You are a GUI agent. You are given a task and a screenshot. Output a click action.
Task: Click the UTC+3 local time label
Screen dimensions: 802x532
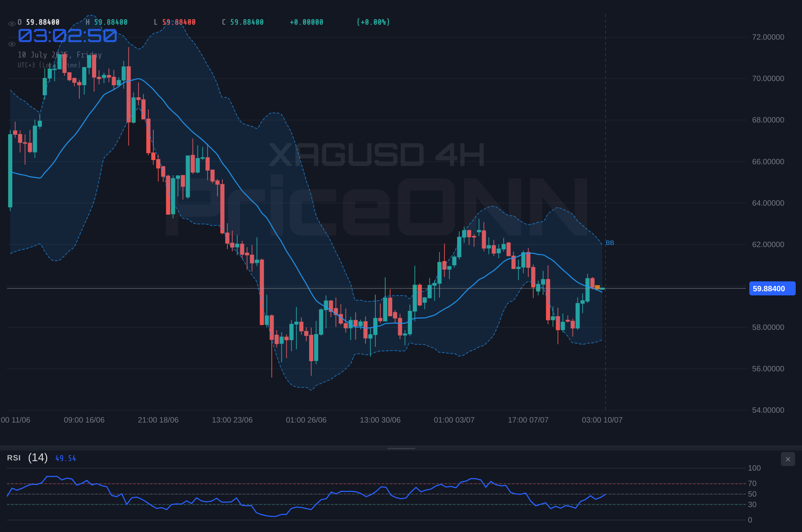pos(49,65)
